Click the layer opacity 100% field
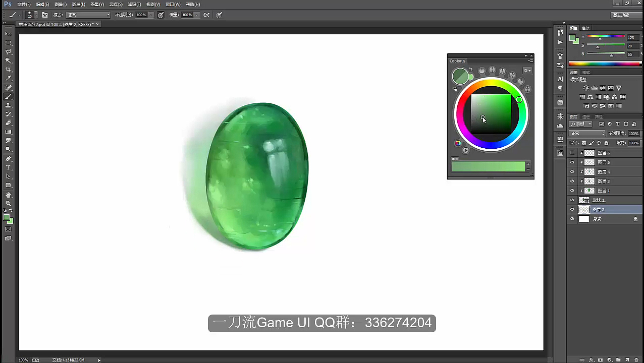The image size is (644, 363). coord(633,134)
